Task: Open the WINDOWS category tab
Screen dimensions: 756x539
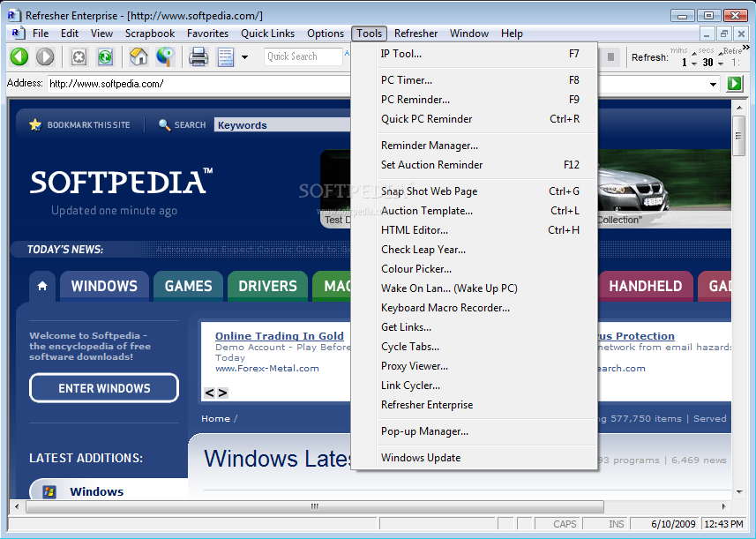Action: (104, 286)
